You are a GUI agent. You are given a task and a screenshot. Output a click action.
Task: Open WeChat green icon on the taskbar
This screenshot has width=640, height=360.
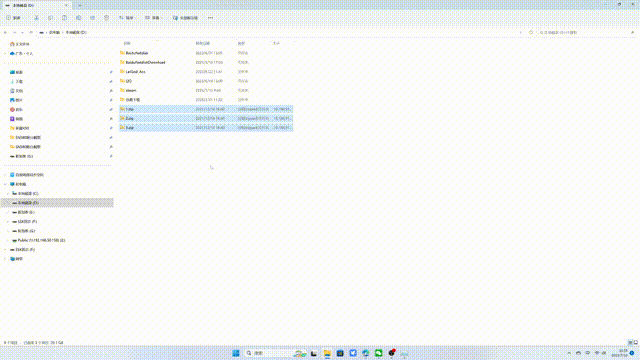point(378,353)
